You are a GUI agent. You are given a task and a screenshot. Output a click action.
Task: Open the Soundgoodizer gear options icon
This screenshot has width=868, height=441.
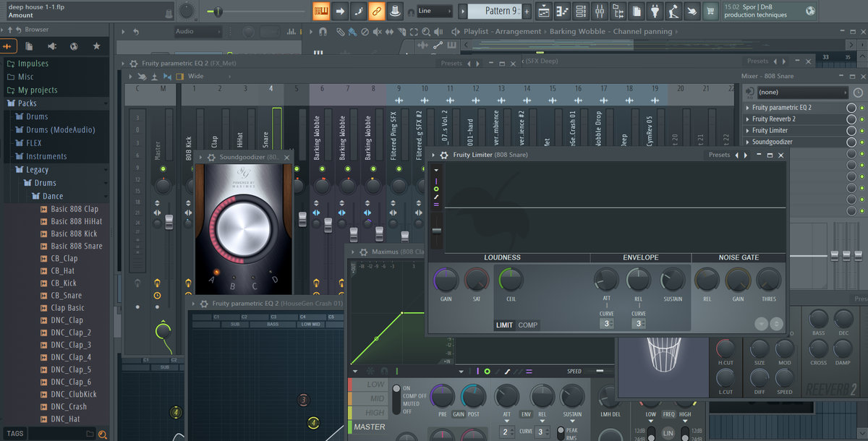click(x=210, y=157)
